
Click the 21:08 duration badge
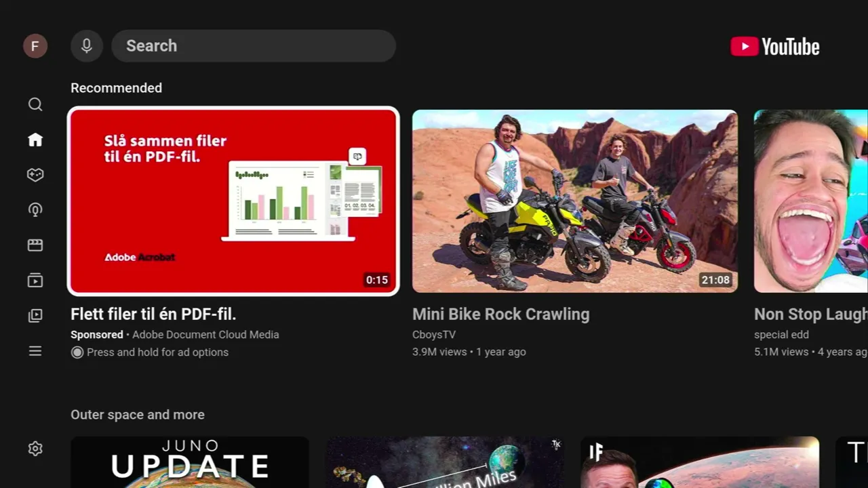tap(715, 280)
